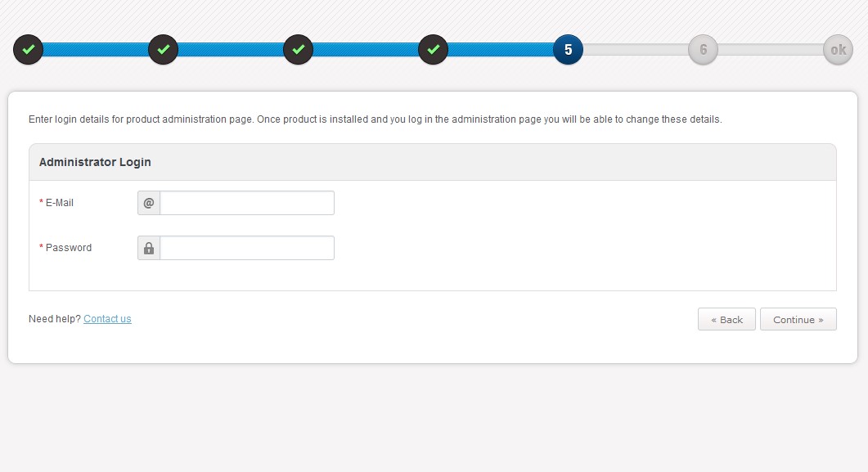Jump to the step 6 circle
Screen dimensions: 868x472
703,50
